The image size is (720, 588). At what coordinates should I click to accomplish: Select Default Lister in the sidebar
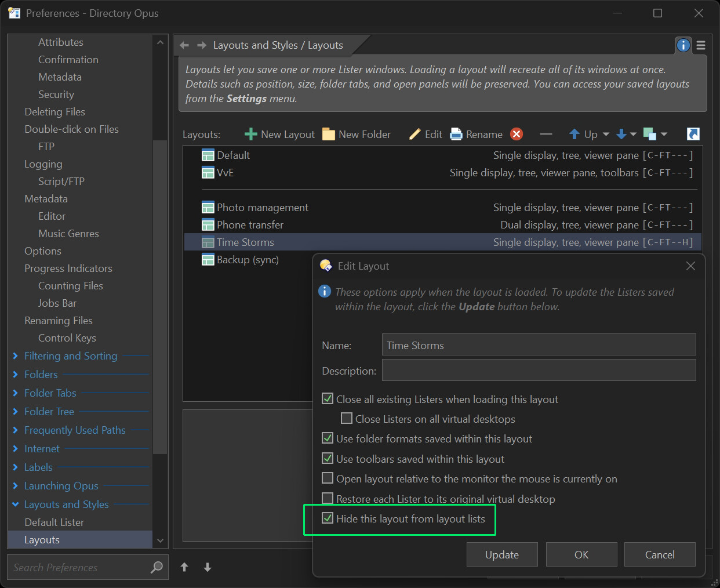click(54, 522)
